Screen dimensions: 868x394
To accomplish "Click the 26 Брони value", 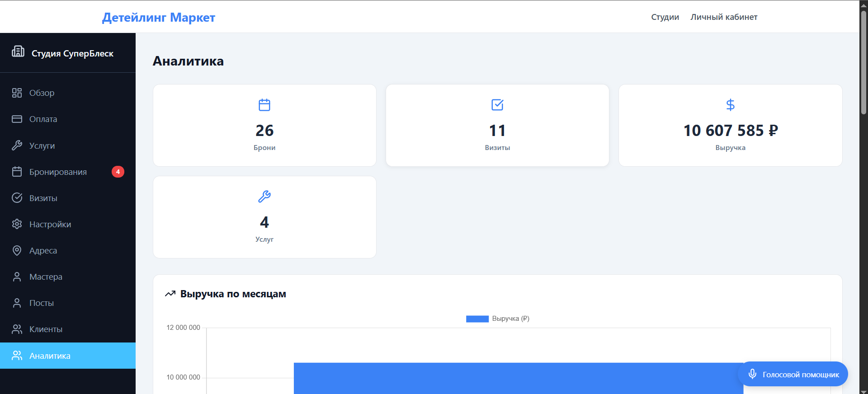I will (264, 131).
